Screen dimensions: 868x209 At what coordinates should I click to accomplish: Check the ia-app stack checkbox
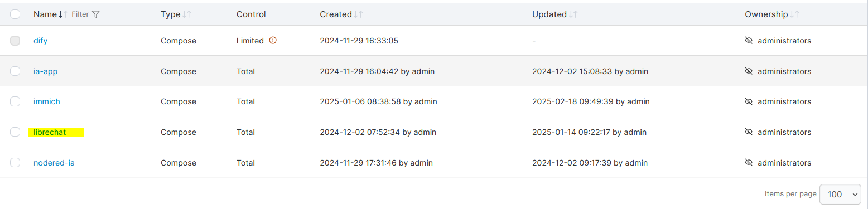(15, 71)
